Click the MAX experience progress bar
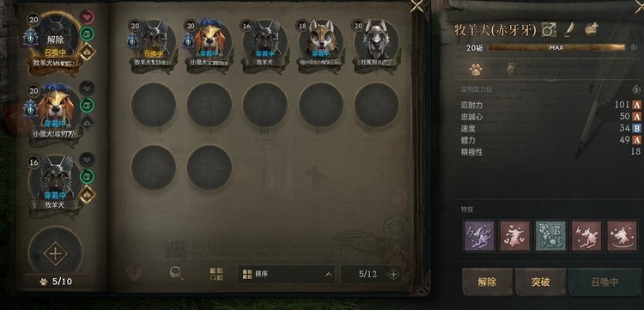This screenshot has height=310, width=644. click(556, 47)
